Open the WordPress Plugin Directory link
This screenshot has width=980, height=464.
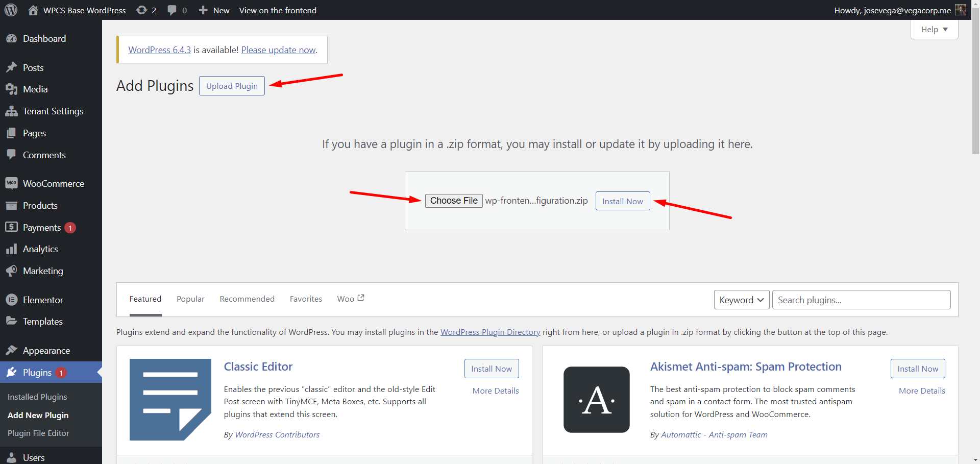pyautogui.click(x=490, y=332)
